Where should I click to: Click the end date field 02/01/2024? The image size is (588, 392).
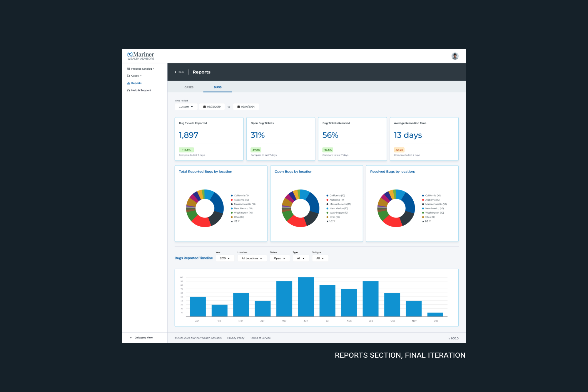pos(246,107)
